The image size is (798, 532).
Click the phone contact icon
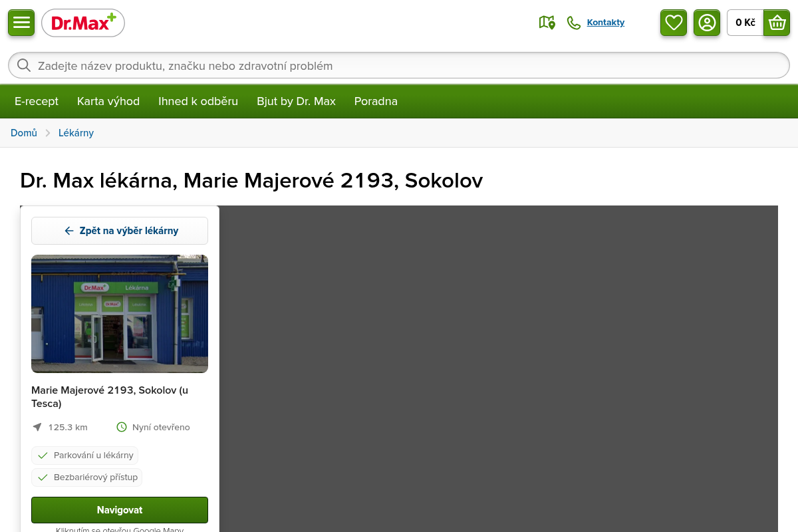(x=573, y=23)
